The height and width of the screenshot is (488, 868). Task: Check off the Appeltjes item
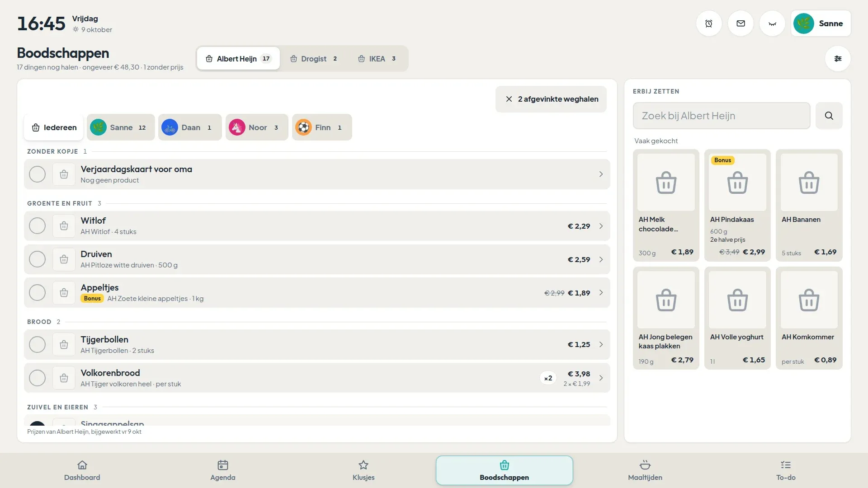(x=37, y=293)
